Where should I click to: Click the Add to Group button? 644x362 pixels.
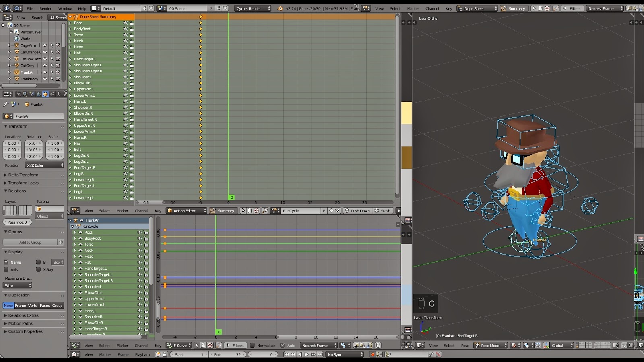coord(30,242)
